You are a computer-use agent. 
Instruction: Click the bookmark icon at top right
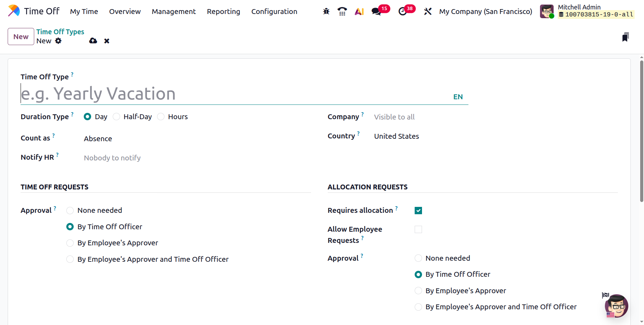click(x=625, y=37)
